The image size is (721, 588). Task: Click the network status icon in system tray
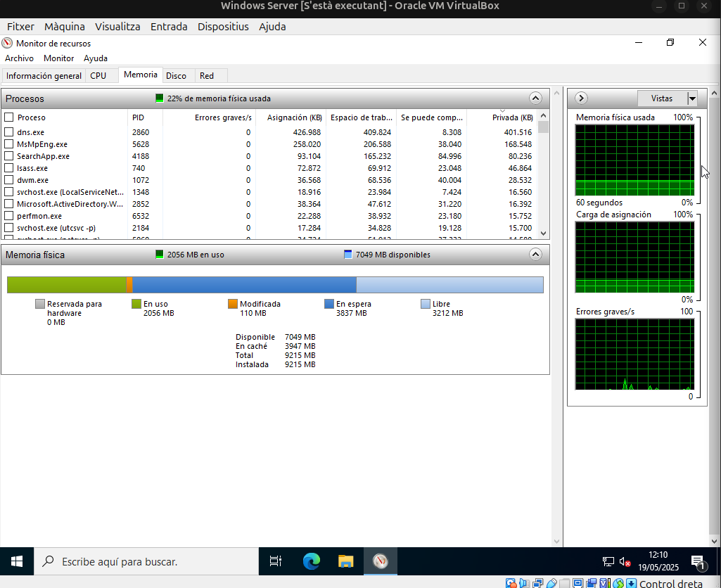[x=607, y=561]
